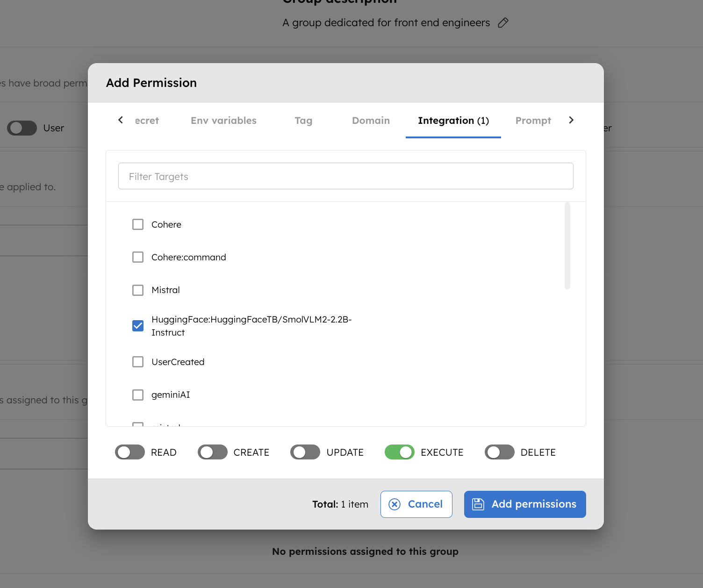Viewport: 703px width, 588px height.
Task: Tick the Cohere:command checkbox
Action: tap(138, 257)
